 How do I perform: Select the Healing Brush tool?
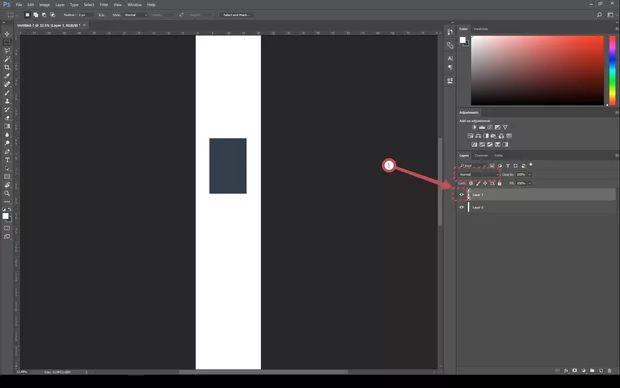click(7, 84)
